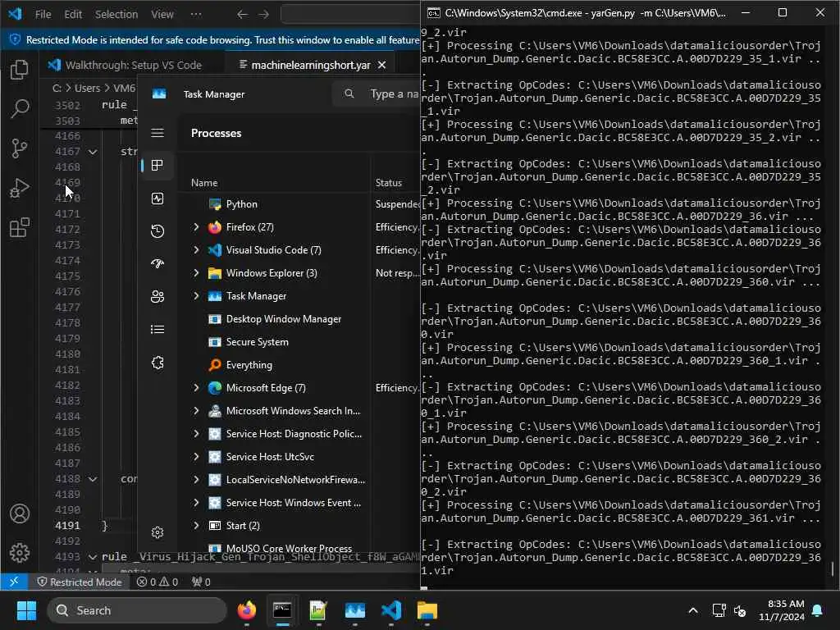Open the Details page in Task Manager
The height and width of the screenshot is (630, 840).
[x=157, y=330]
